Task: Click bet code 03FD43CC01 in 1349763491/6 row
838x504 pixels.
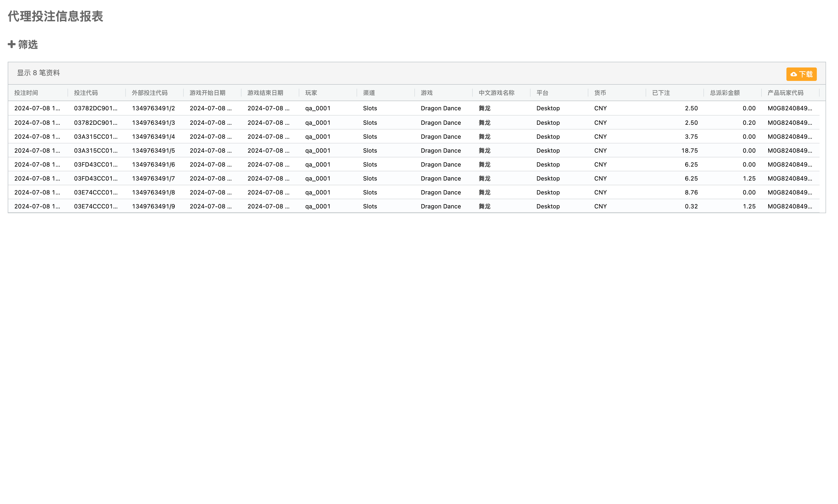Action: pyautogui.click(x=95, y=164)
